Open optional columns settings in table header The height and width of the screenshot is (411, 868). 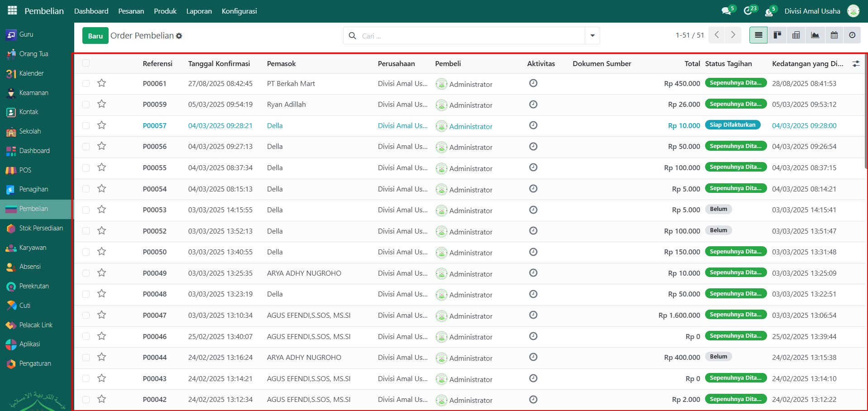856,64
